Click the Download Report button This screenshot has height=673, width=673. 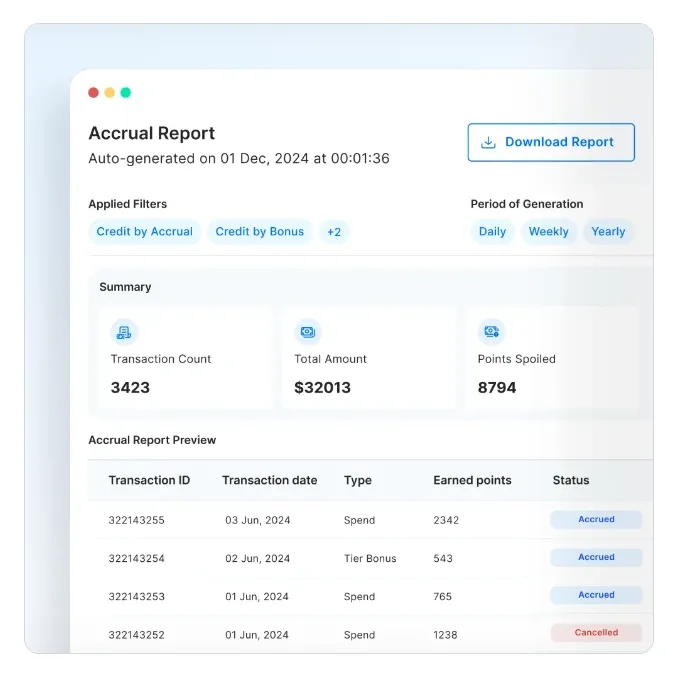point(551,142)
